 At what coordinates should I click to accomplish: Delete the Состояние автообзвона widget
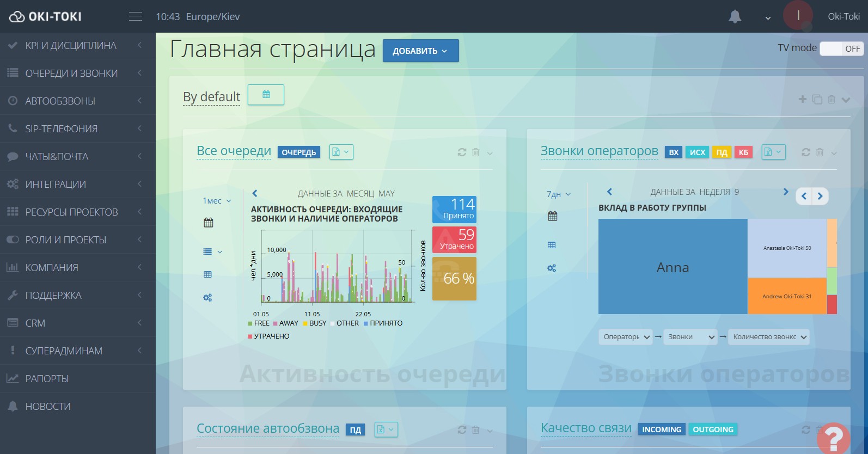point(475,430)
